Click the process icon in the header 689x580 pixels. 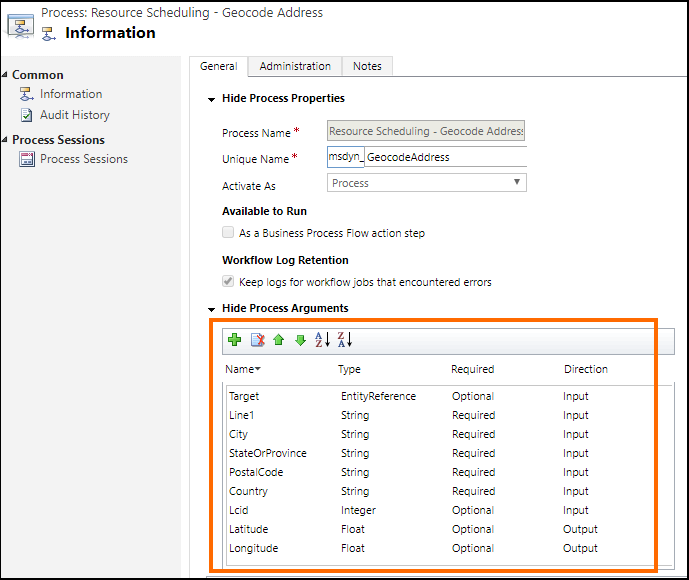(20, 26)
